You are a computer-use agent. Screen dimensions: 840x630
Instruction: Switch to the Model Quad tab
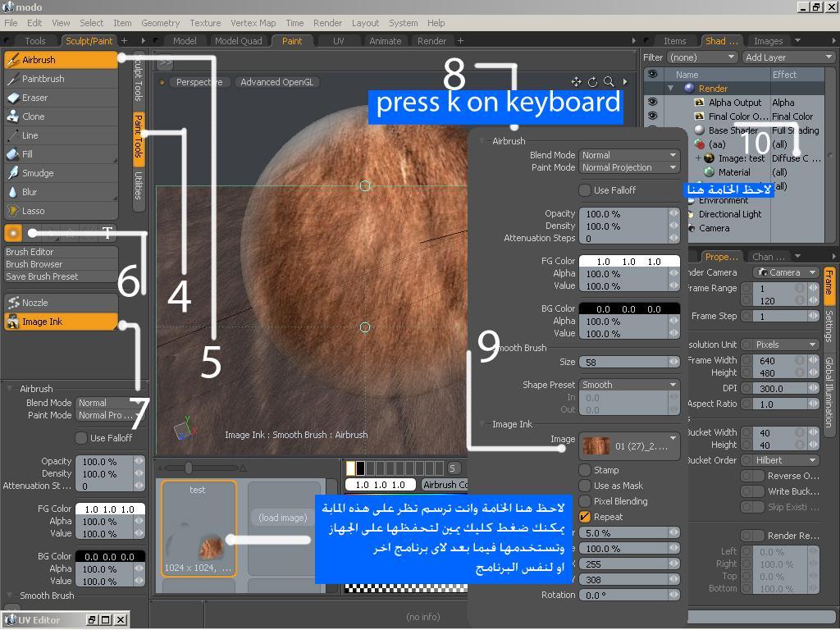239,41
